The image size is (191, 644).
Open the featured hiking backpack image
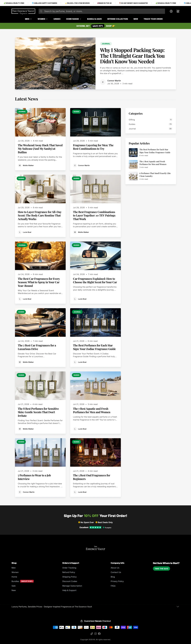55,63
